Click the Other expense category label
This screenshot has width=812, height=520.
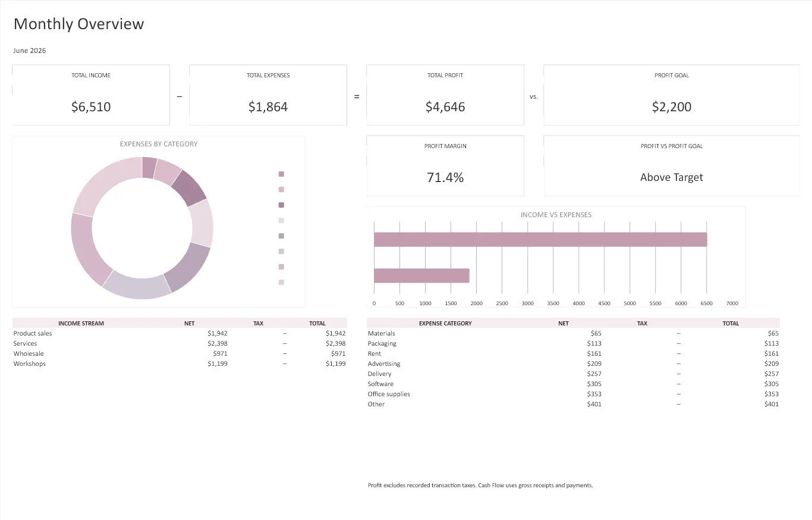(376, 404)
